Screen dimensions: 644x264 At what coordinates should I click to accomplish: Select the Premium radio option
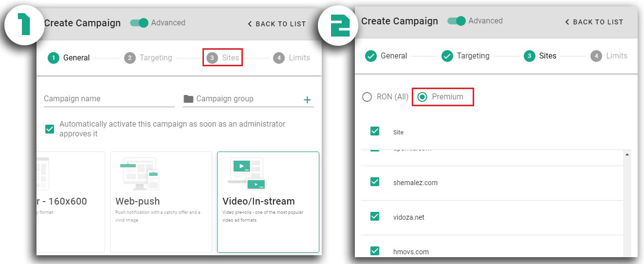coord(423,97)
